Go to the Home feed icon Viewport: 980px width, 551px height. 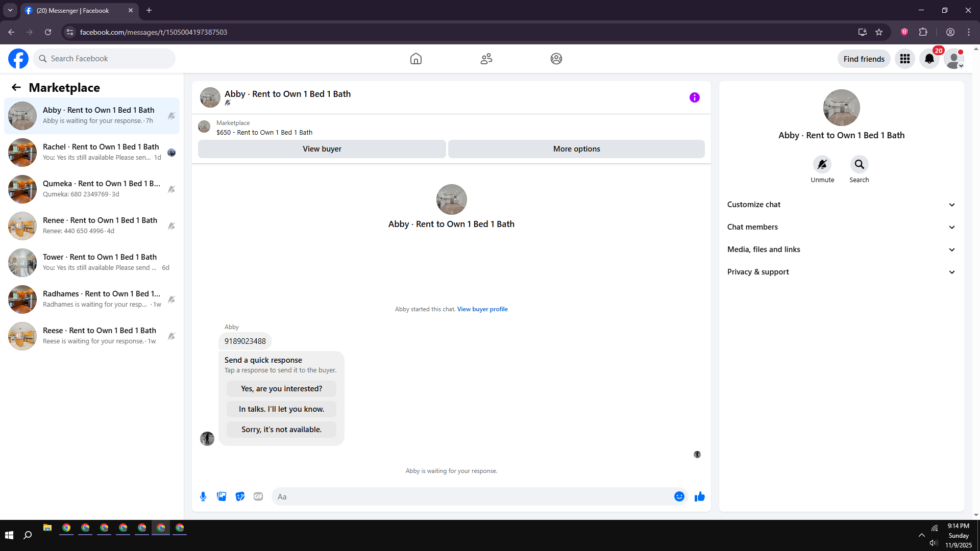(x=416, y=59)
